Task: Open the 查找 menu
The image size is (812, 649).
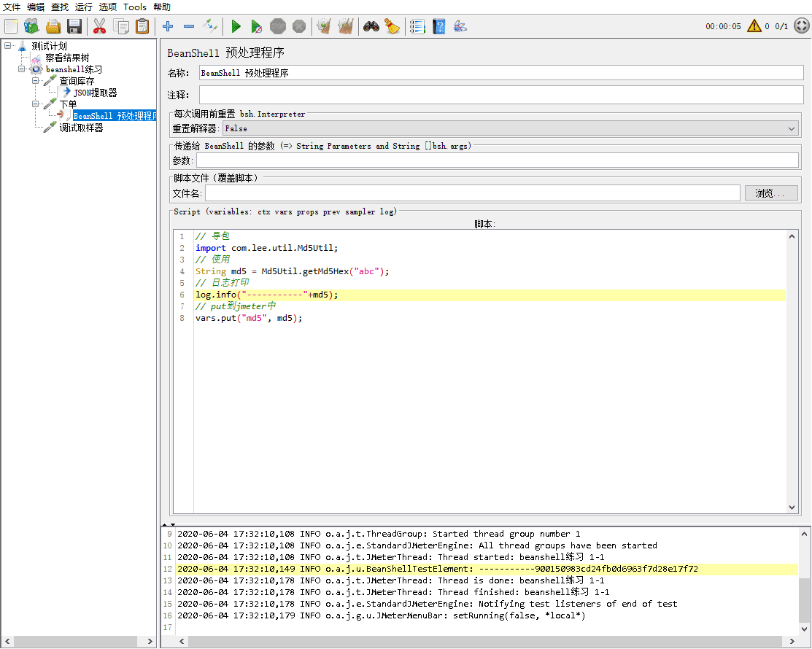Action: (x=60, y=7)
